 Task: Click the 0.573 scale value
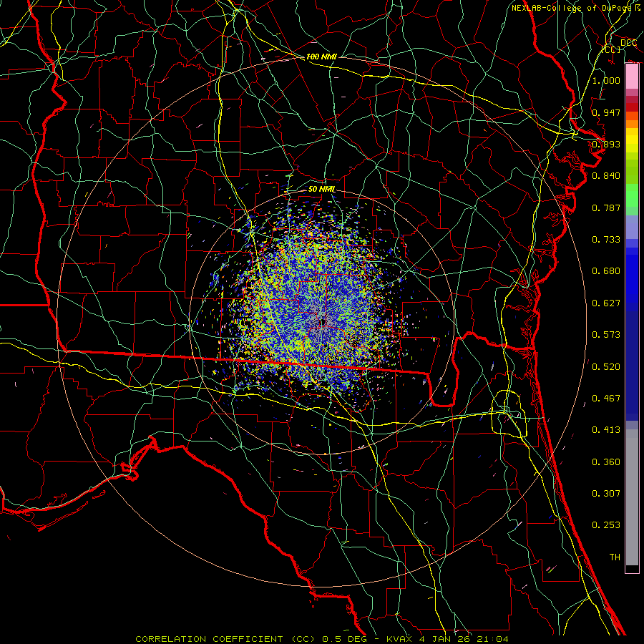606,335
